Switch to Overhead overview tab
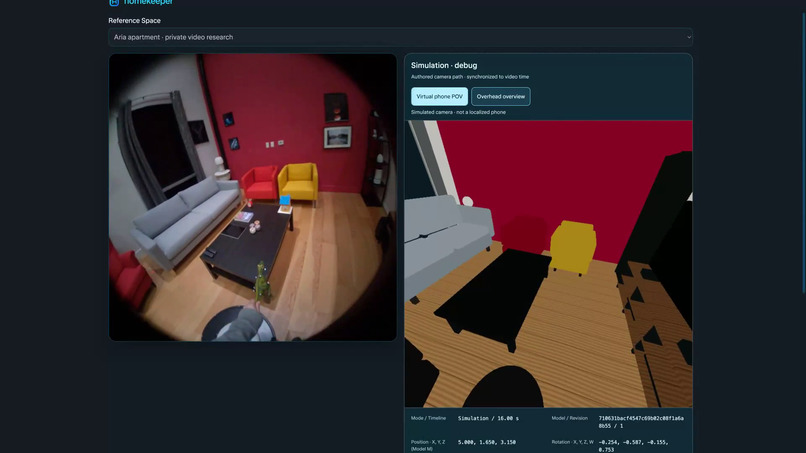This screenshot has height=453, width=806. [501, 96]
